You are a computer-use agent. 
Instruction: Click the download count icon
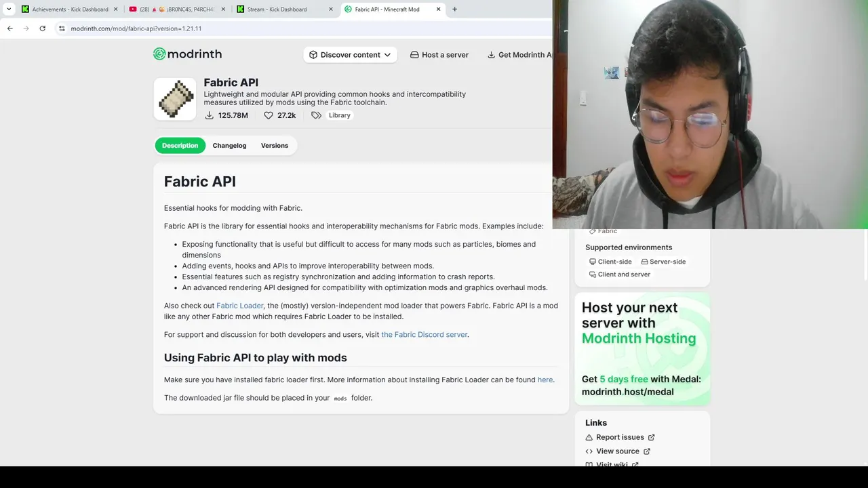coord(210,115)
